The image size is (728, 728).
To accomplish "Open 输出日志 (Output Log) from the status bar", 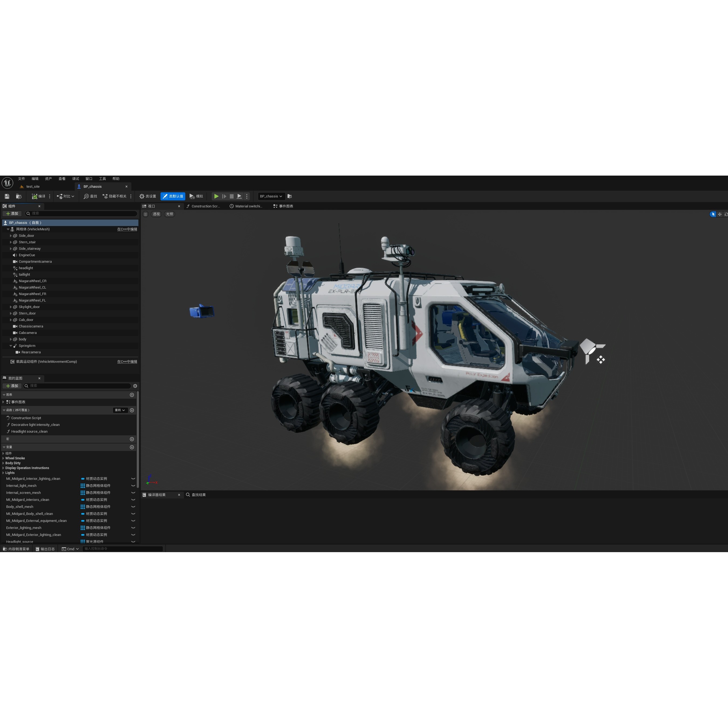I will pos(45,549).
